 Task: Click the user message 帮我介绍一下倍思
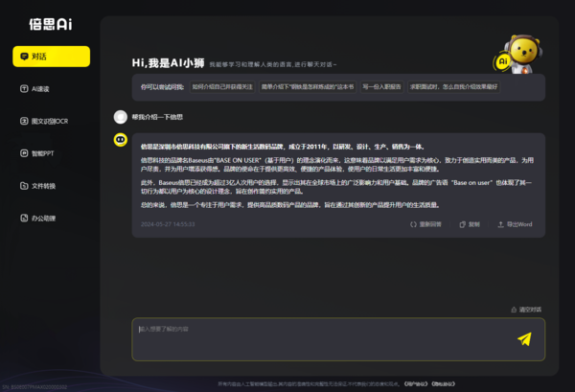157,117
